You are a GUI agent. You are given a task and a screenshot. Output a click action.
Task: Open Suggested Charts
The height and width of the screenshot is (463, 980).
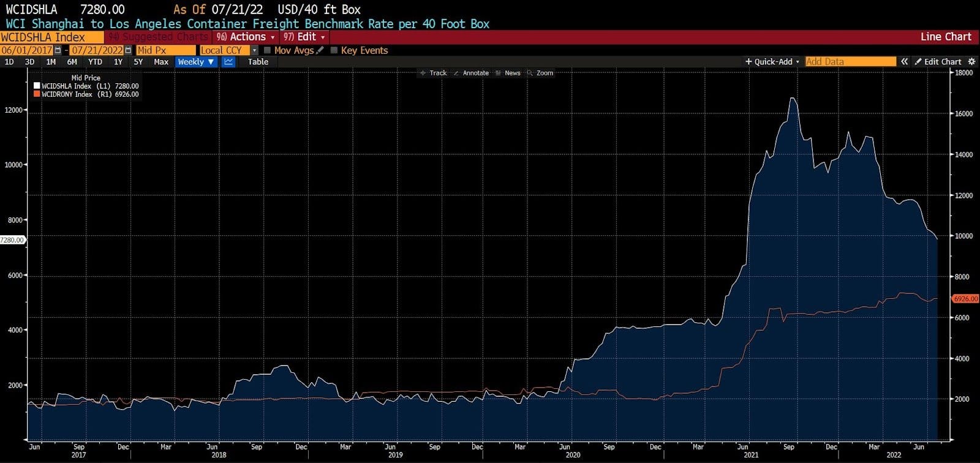[159, 37]
